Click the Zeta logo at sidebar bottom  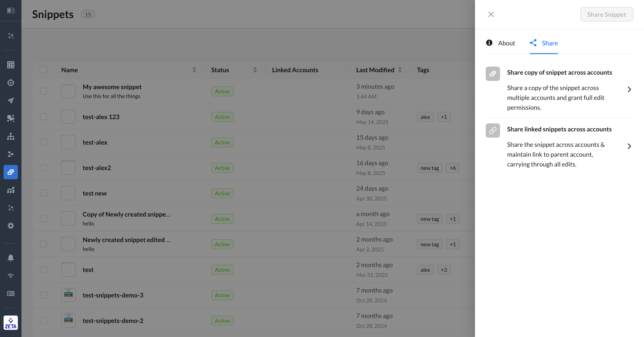[11, 322]
